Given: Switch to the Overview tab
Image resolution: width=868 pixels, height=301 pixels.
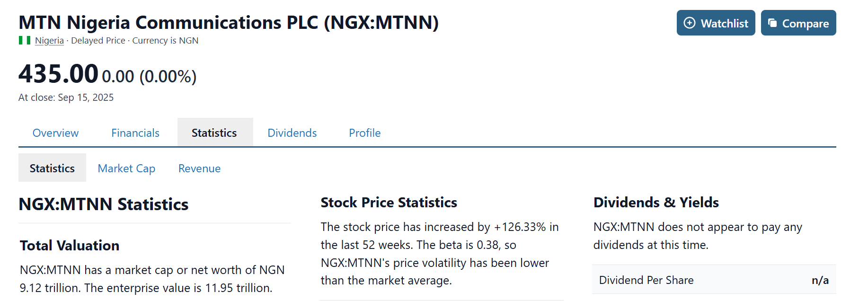Looking at the screenshot, I should click(55, 133).
